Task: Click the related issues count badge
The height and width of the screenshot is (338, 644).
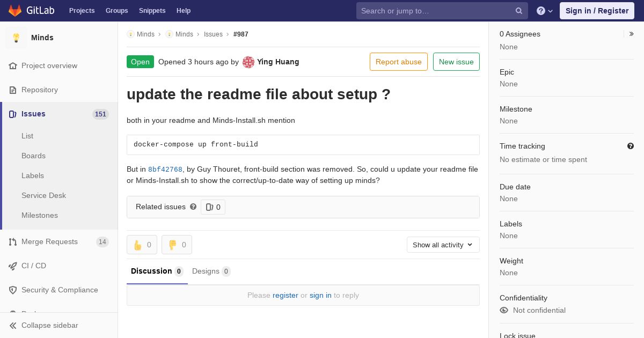Action: tap(213, 207)
